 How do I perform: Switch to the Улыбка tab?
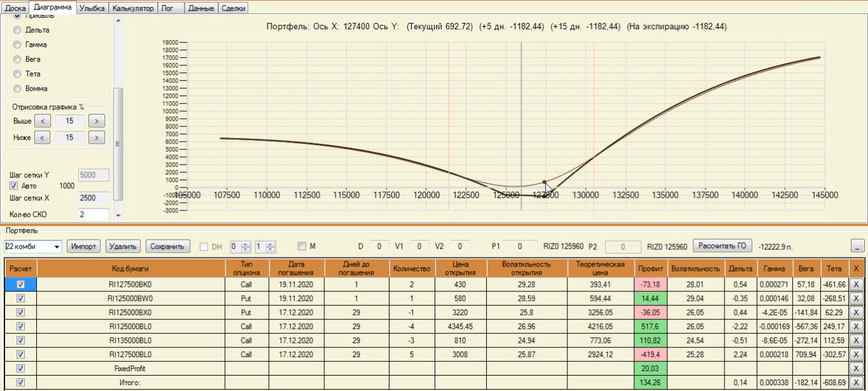click(x=93, y=8)
